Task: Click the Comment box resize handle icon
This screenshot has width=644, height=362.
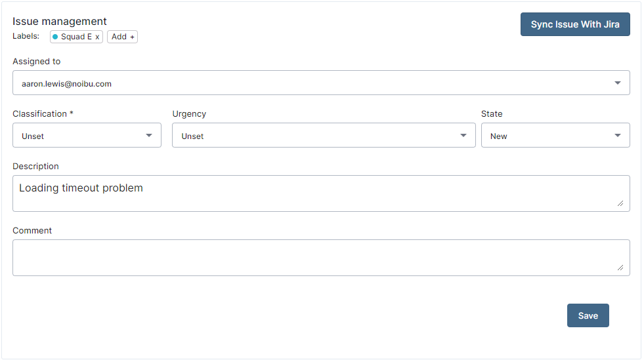Action: click(x=620, y=267)
